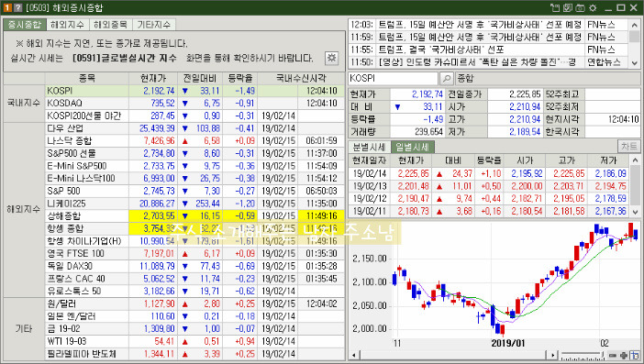This screenshot has height=364, width=644.
Task: Click the checklist icon in title bar
Action: [568, 8]
